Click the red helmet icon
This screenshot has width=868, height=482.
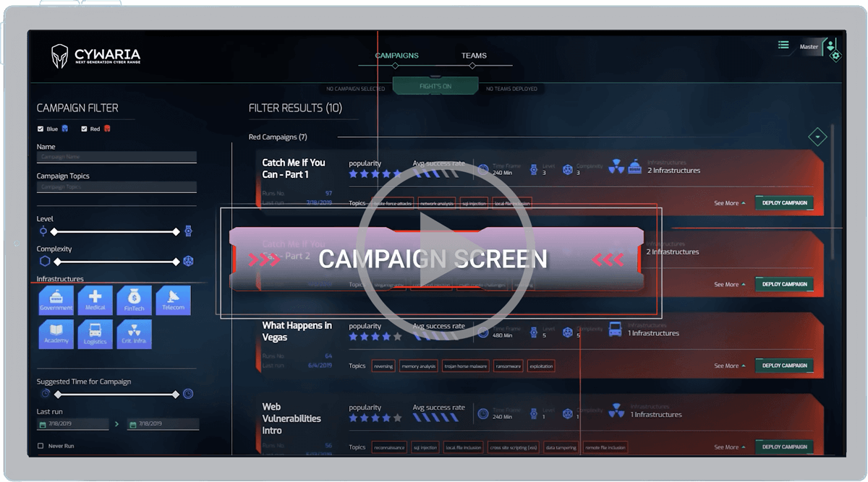click(107, 129)
